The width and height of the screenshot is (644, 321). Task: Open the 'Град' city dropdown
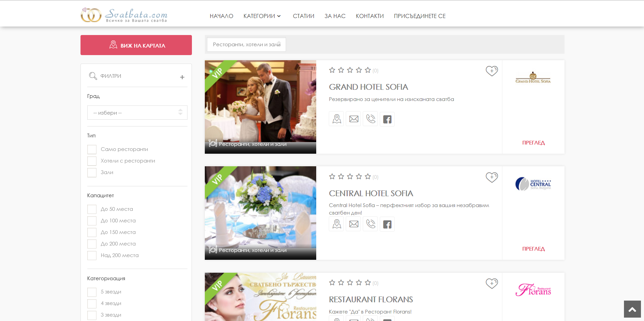click(x=137, y=113)
